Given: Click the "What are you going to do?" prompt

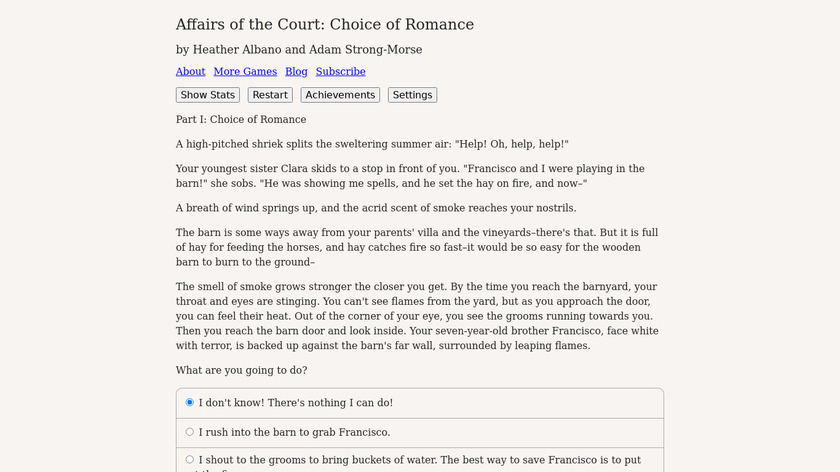Looking at the screenshot, I should (241, 370).
